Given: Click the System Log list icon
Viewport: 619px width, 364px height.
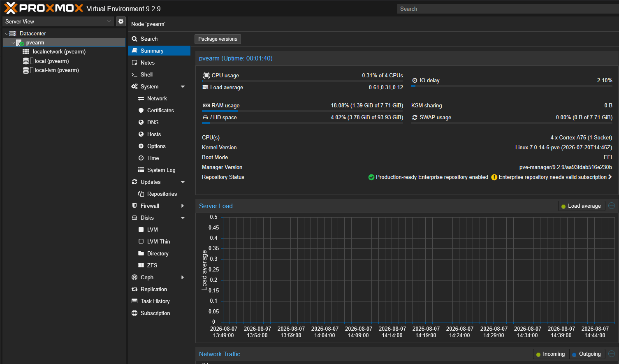Looking at the screenshot, I should (x=141, y=170).
